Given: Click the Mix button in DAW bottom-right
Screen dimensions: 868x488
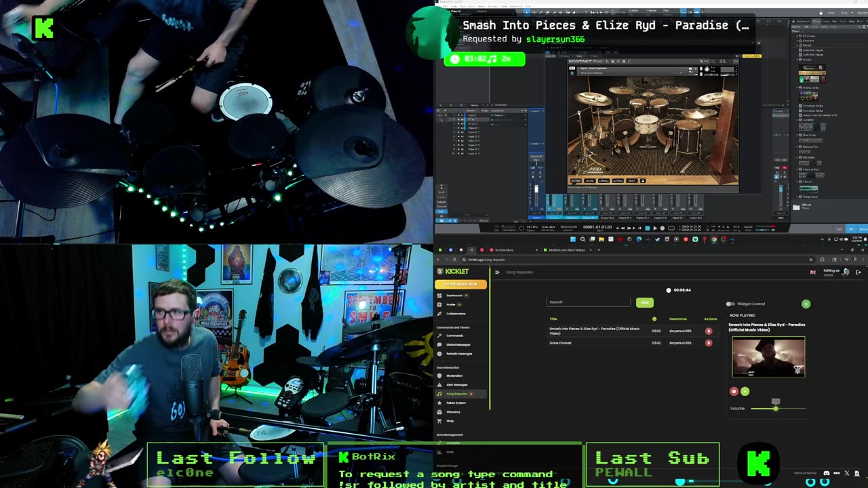Looking at the screenshot, I should 852,229.
